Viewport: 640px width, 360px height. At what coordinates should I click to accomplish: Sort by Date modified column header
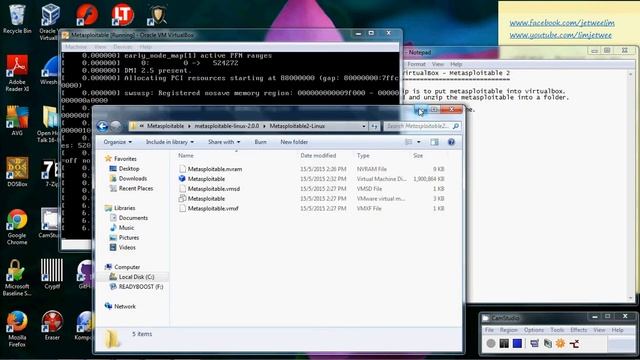318,156
